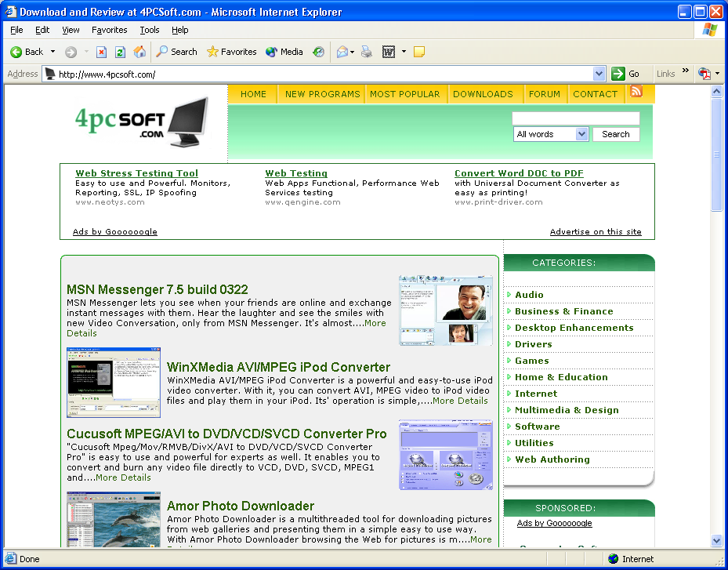Viewport: 728px width, 570px height.
Task: Expand the Links toolbar chevron
Action: click(x=685, y=71)
